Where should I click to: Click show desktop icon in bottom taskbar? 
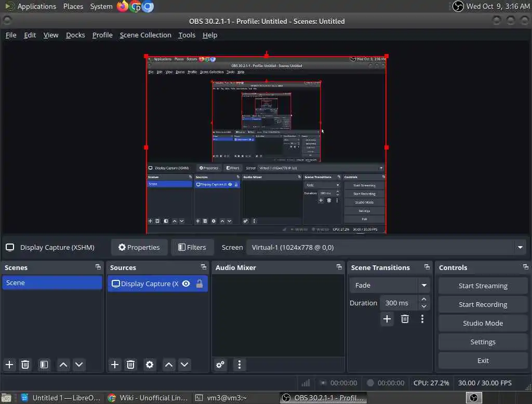6,398
